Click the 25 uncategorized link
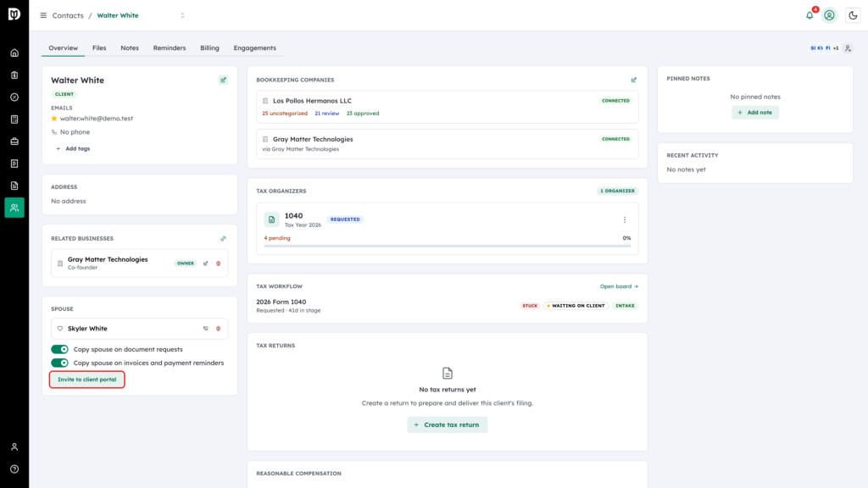The height and width of the screenshot is (488, 868). (x=285, y=114)
